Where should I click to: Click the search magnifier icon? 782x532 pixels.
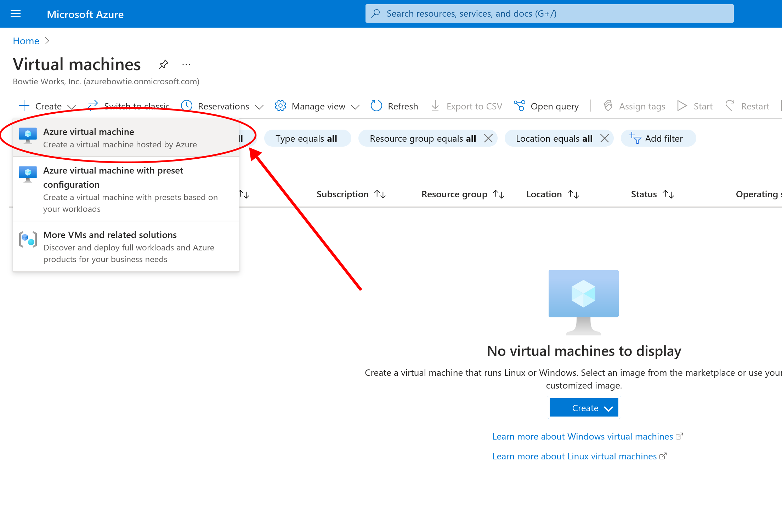(x=375, y=13)
